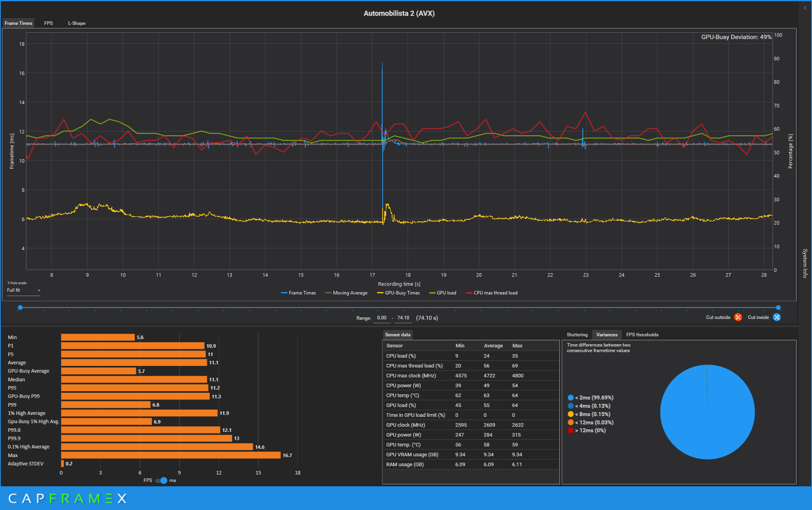Click the Max 16.7 bar
This screenshot has width=812, height=510.
(171, 456)
